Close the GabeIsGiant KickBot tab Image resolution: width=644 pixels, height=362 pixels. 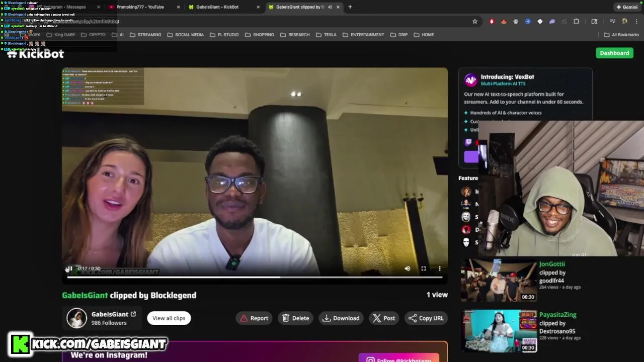[258, 7]
